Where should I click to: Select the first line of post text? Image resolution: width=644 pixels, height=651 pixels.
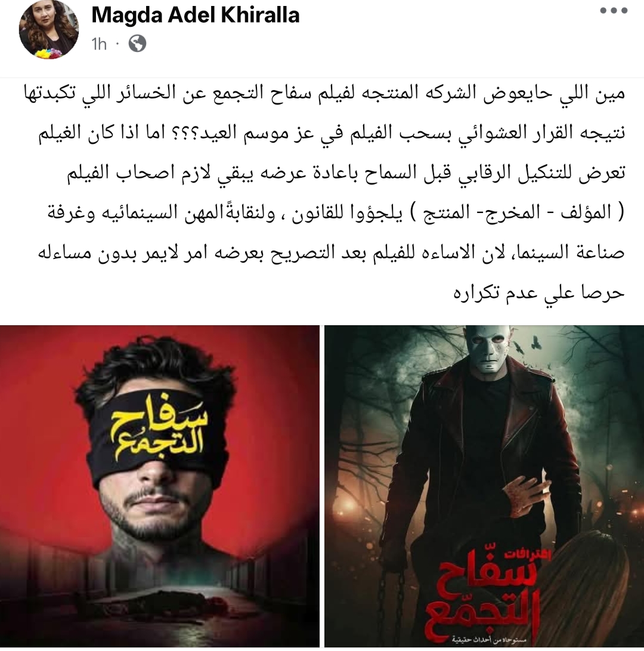coord(324,94)
